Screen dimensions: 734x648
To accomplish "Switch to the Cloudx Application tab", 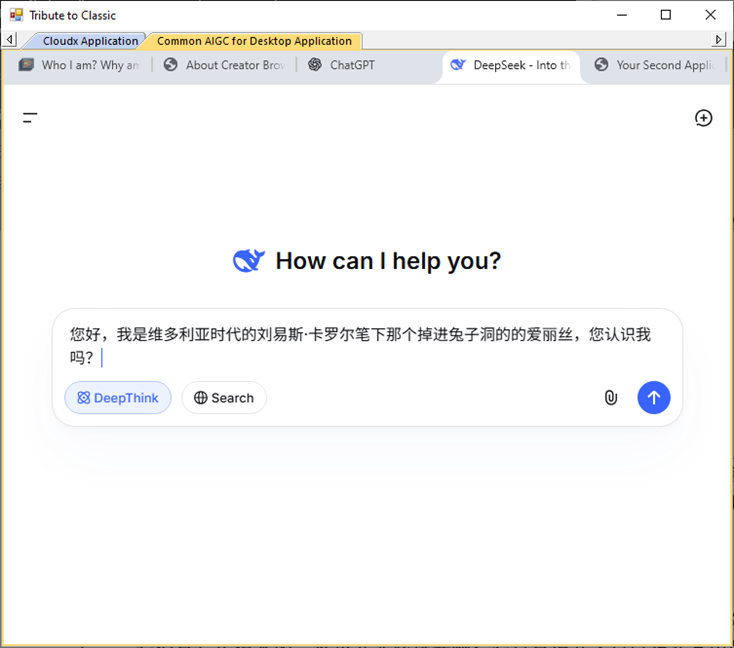I will click(87, 41).
